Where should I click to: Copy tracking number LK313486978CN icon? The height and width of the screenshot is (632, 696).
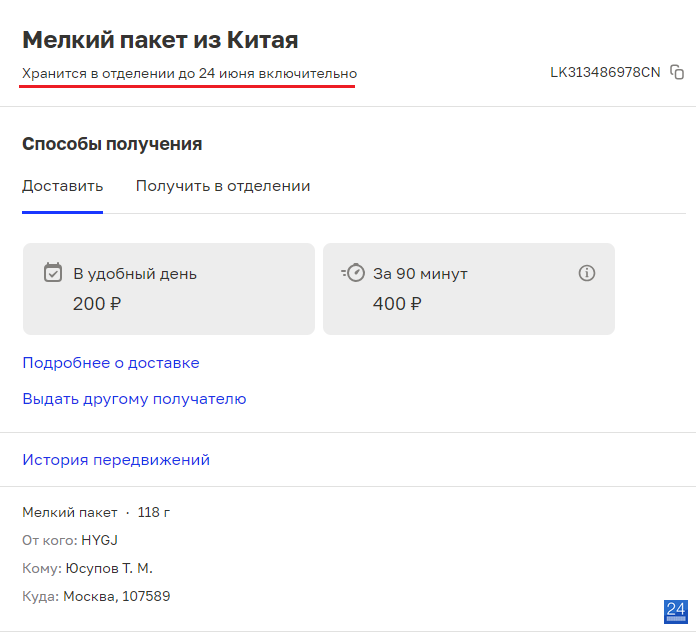pyautogui.click(x=677, y=72)
